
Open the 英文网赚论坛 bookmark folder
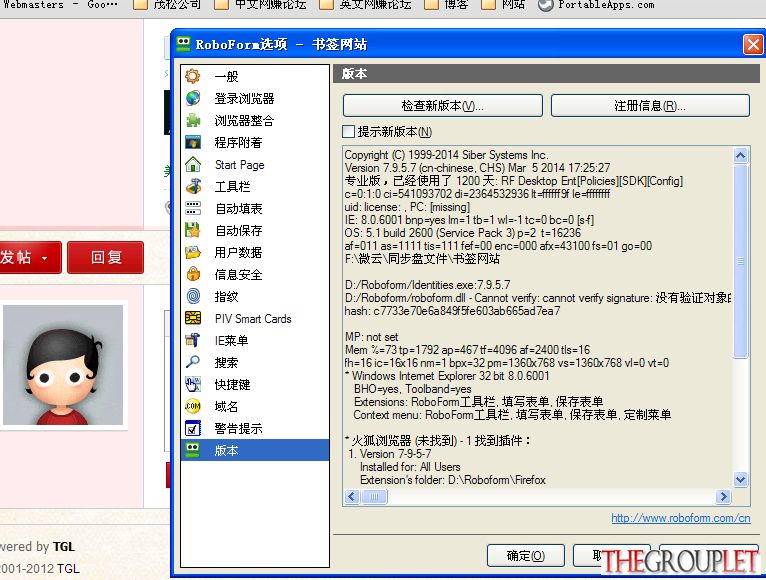coord(365,5)
